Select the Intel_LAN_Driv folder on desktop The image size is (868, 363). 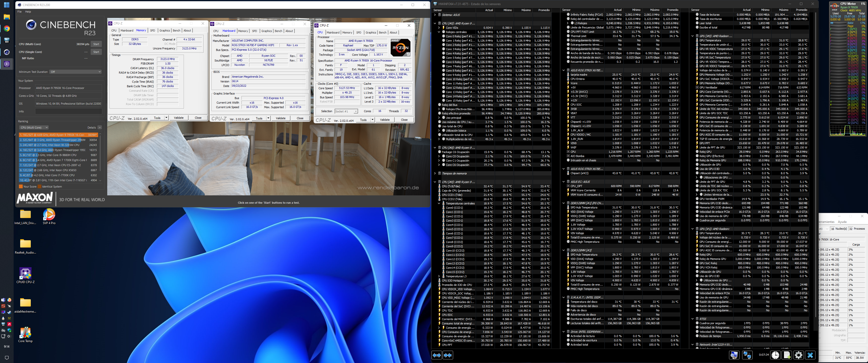pyautogui.click(x=25, y=217)
